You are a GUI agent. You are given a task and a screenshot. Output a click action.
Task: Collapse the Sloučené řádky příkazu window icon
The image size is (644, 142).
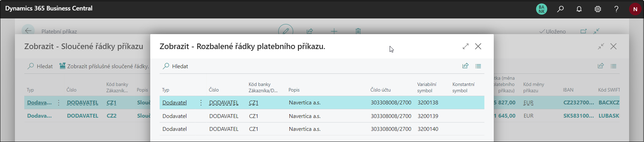click(601, 46)
